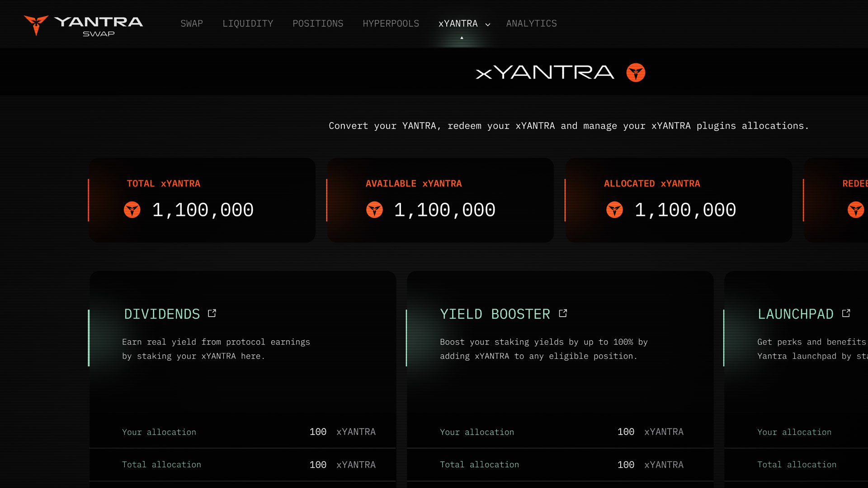Click the Yield Booster heading link
Screen dimensions: 868x488
495,314
